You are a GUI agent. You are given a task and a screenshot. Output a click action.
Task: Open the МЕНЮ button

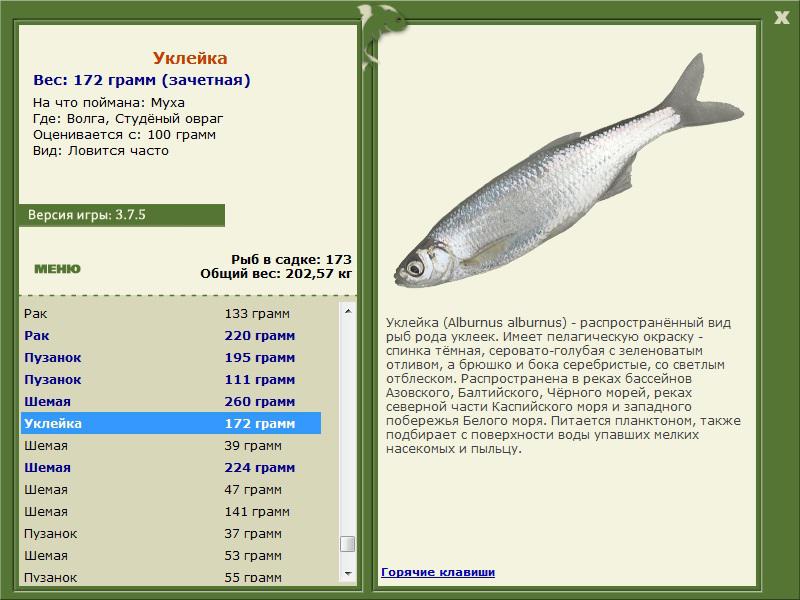(x=57, y=269)
